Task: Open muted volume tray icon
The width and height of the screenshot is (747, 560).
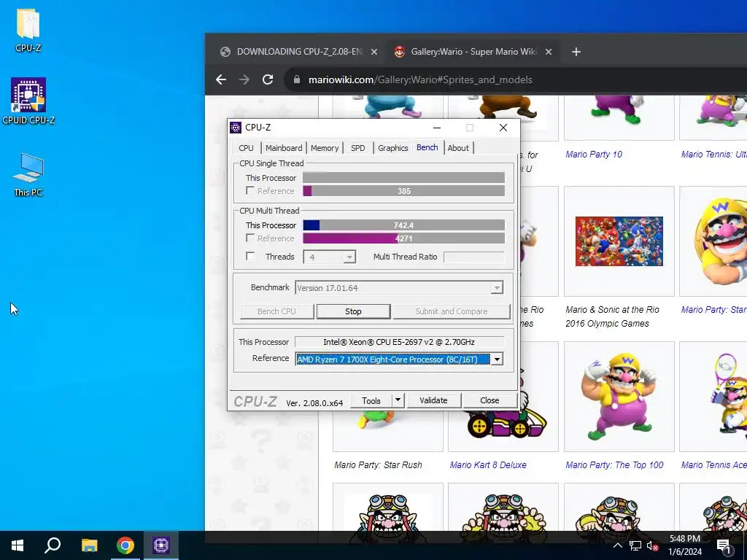Action: (653, 545)
